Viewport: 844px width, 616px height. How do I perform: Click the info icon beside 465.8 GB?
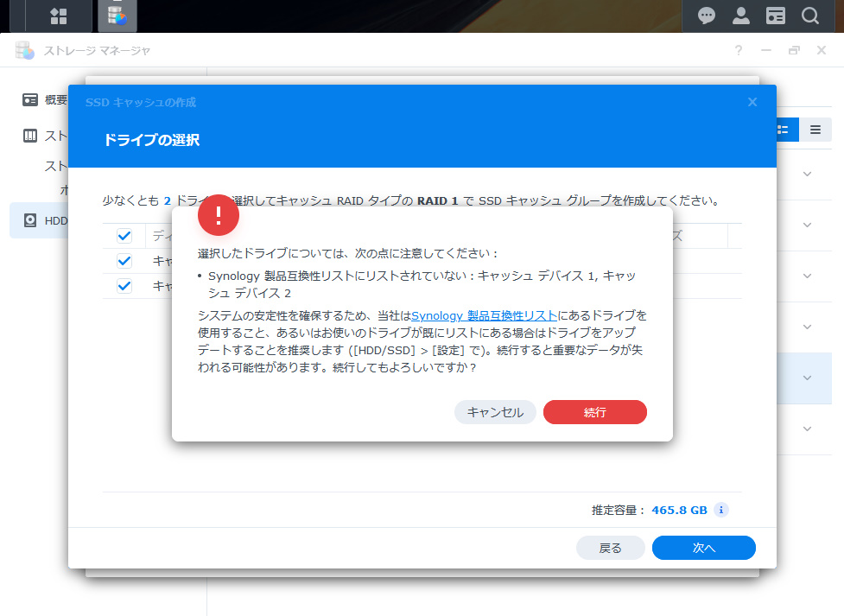pos(721,510)
